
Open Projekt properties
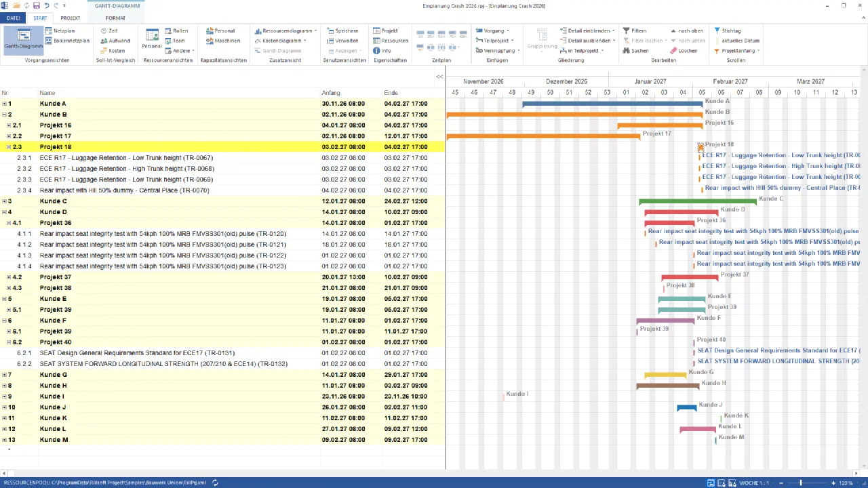pyautogui.click(x=385, y=30)
